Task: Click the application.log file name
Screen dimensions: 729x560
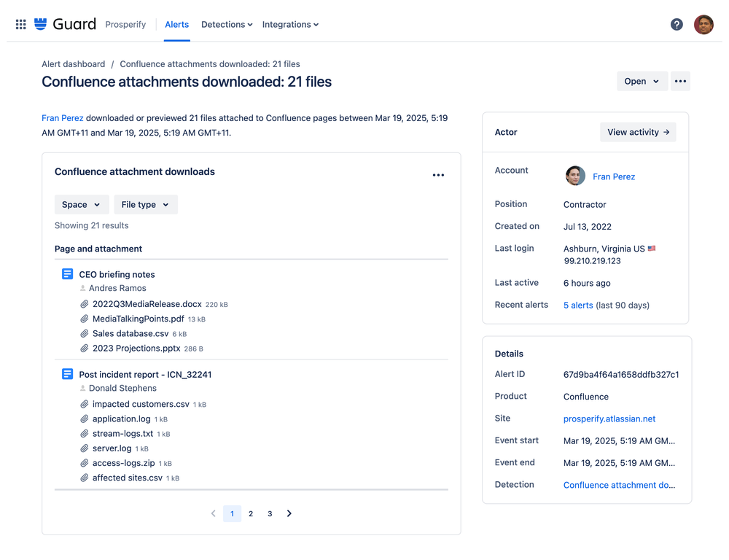Action: (121, 419)
